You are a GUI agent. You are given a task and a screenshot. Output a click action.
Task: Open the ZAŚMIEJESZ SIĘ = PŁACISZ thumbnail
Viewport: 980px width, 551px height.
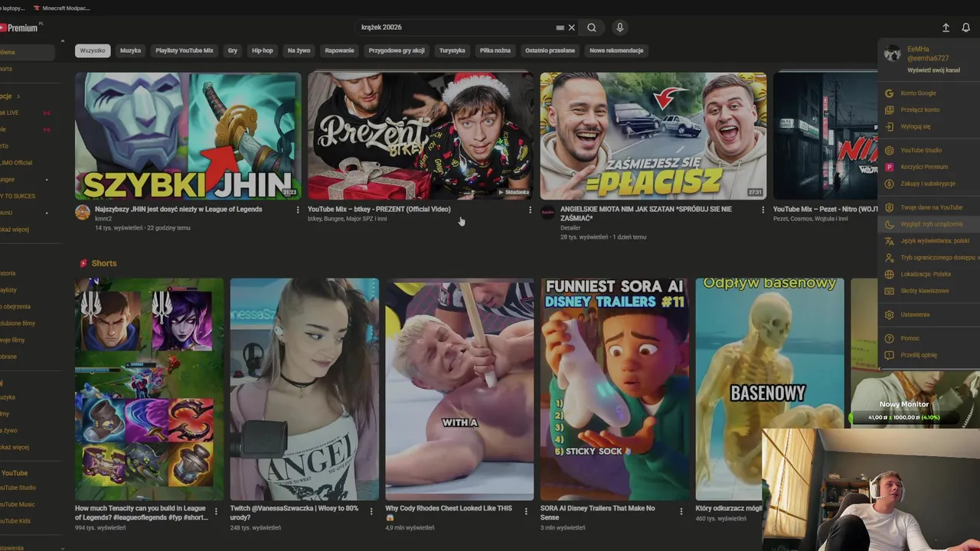coord(653,136)
